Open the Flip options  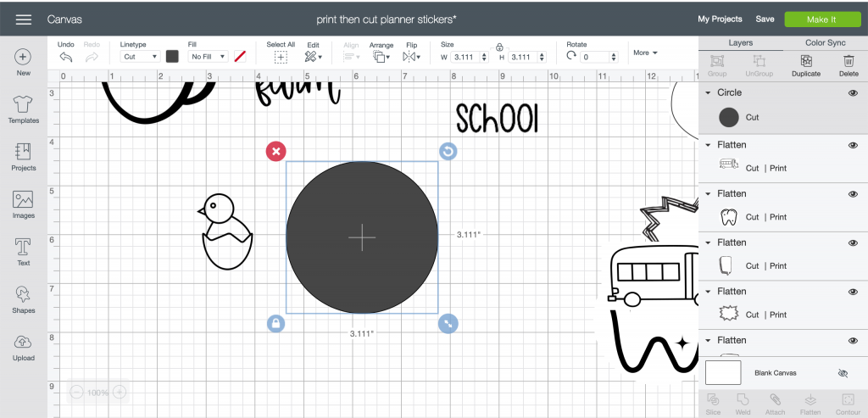coord(412,57)
